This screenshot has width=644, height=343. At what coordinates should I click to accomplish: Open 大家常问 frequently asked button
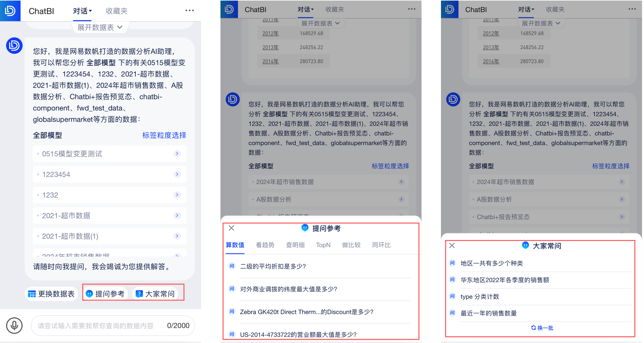coord(155,294)
